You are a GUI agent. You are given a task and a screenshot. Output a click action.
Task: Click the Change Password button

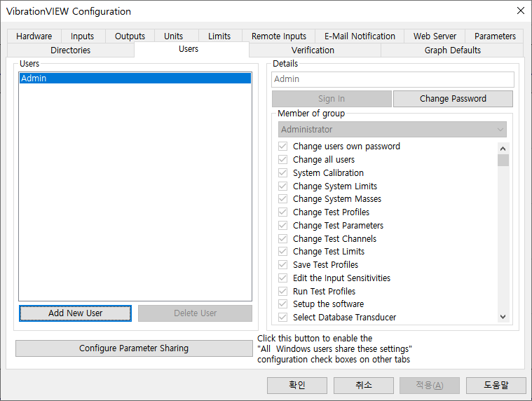[x=453, y=99]
